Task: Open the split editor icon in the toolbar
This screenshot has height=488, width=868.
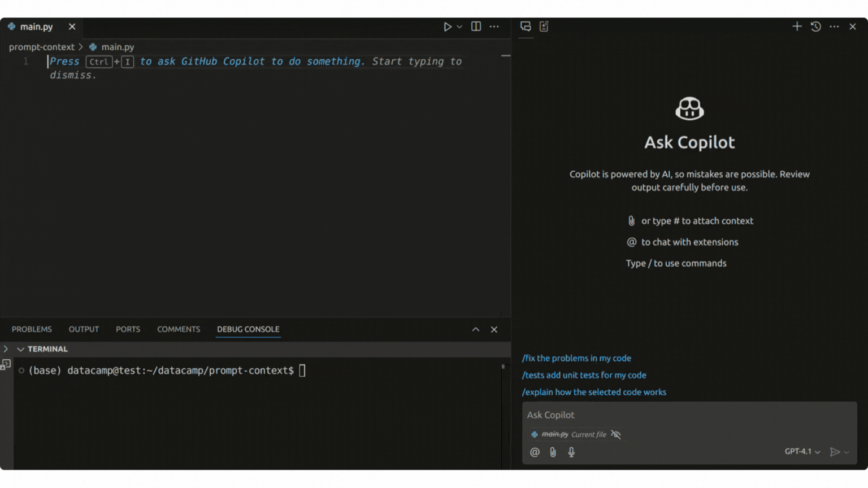Action: pyautogui.click(x=475, y=26)
